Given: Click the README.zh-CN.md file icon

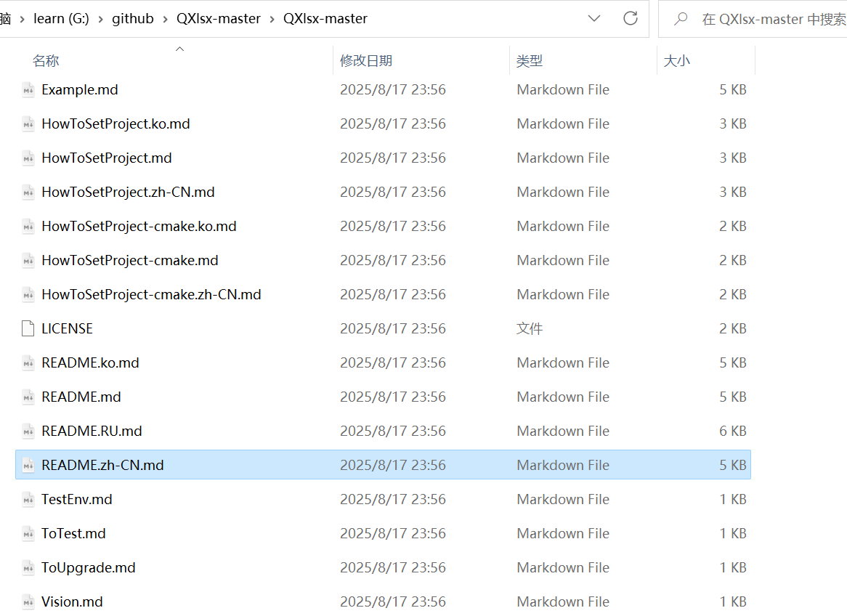Looking at the screenshot, I should click(x=28, y=465).
